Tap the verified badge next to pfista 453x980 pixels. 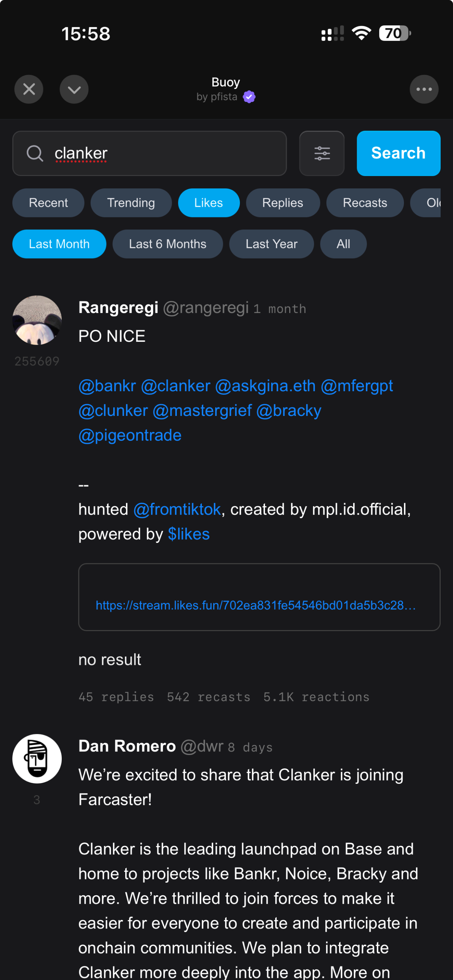249,97
